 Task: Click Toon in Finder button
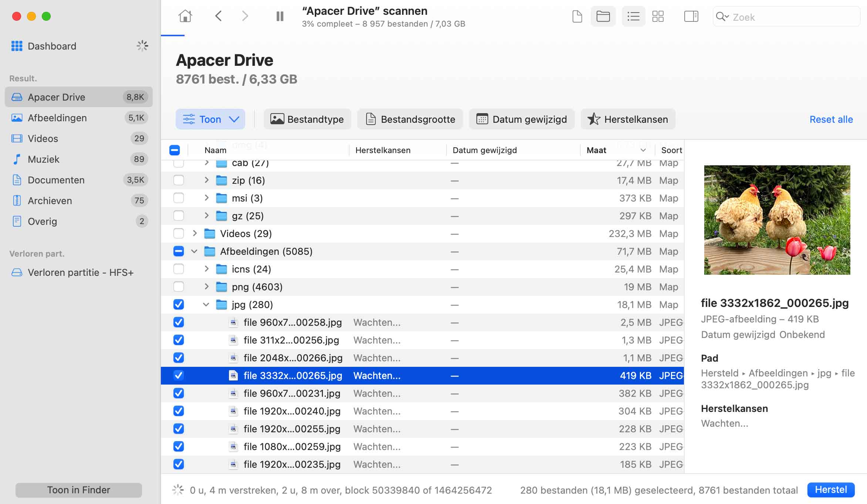79,490
